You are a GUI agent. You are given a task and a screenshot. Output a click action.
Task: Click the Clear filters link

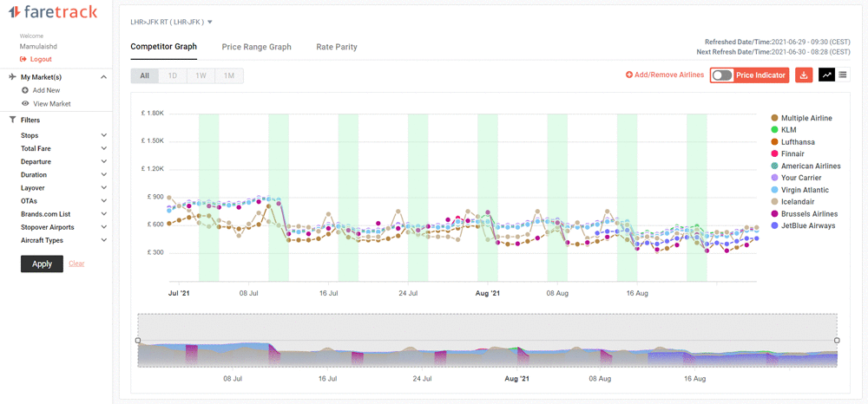[x=76, y=264]
